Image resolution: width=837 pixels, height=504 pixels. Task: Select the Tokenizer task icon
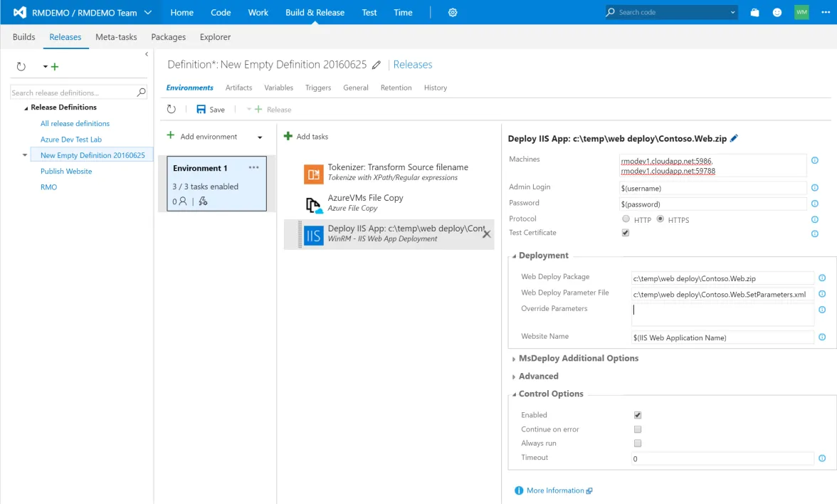pyautogui.click(x=313, y=174)
